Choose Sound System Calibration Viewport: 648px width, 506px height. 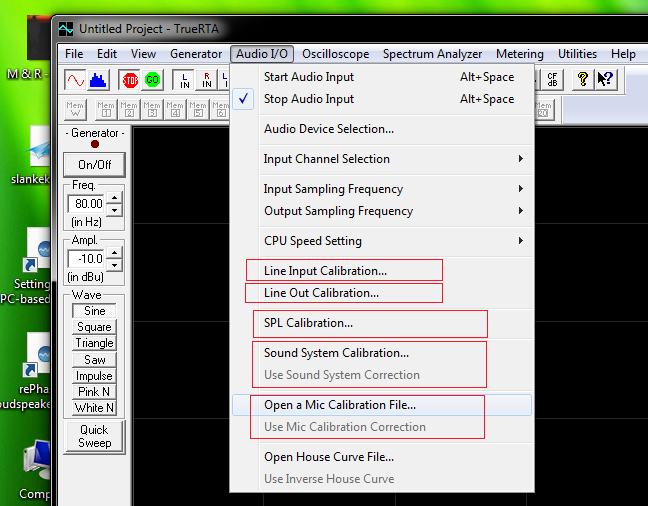click(382, 353)
